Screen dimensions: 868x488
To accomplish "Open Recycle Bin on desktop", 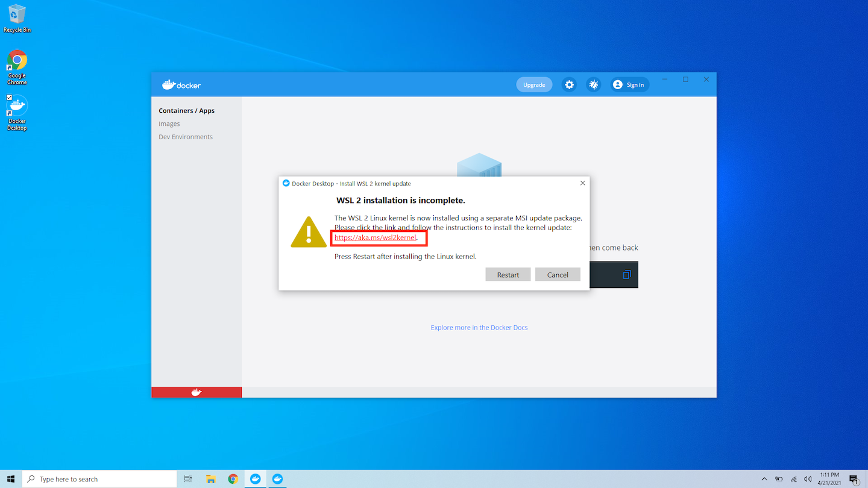I will [x=17, y=18].
